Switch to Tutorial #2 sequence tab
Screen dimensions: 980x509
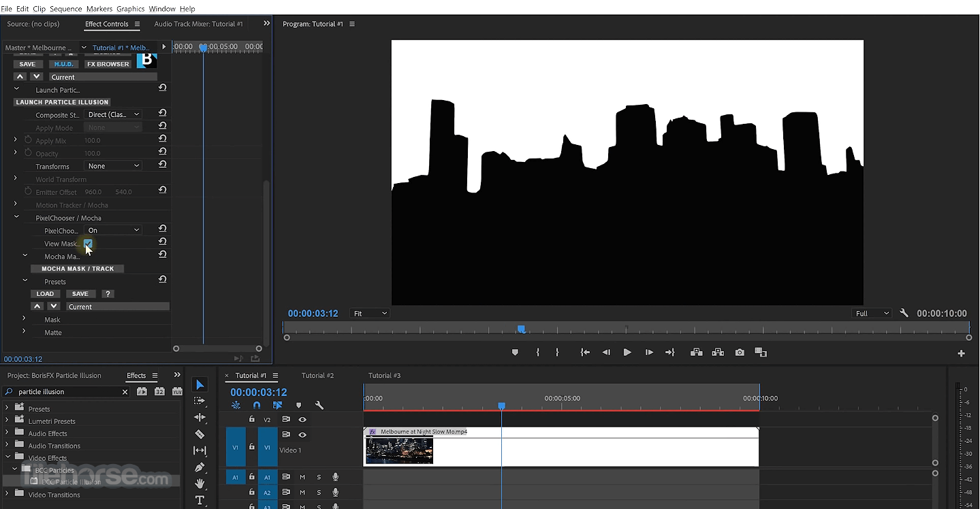pyautogui.click(x=317, y=376)
